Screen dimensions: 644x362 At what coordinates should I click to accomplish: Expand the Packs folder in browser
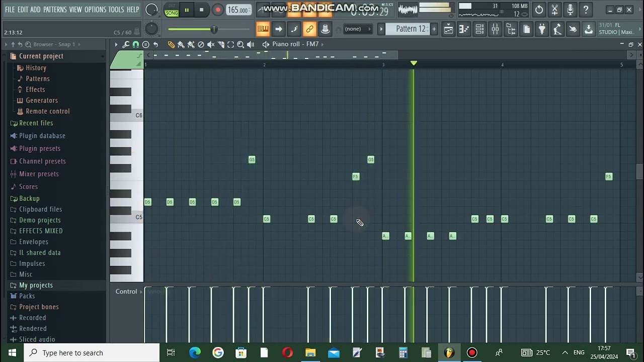[x=27, y=296]
